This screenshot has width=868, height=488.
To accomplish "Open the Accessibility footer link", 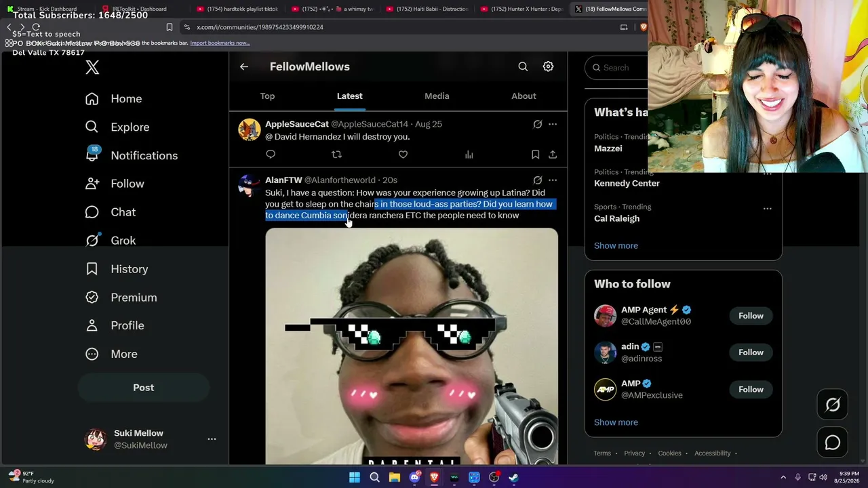I will [x=712, y=453].
